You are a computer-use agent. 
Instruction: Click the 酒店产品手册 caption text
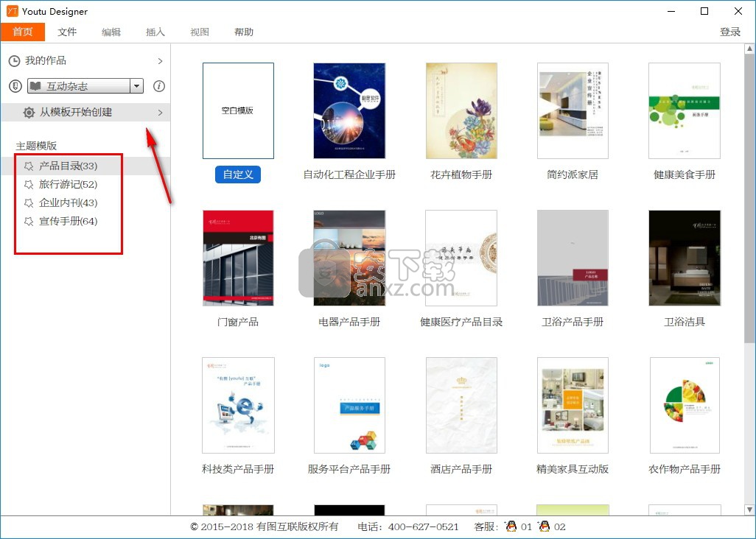461,468
